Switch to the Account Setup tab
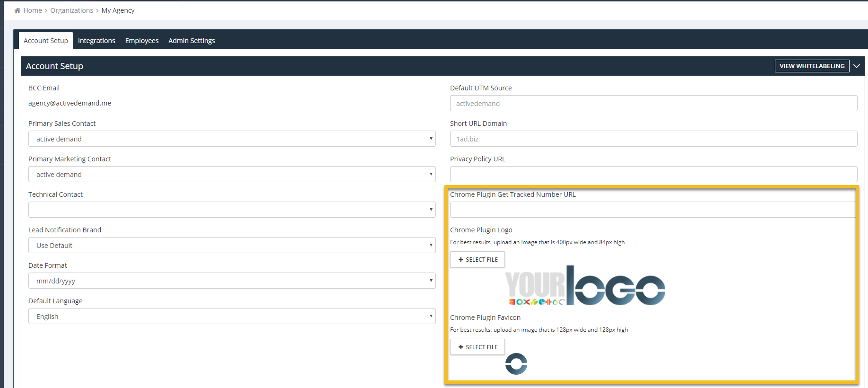Viewport: 868px width, 388px height. tap(46, 41)
